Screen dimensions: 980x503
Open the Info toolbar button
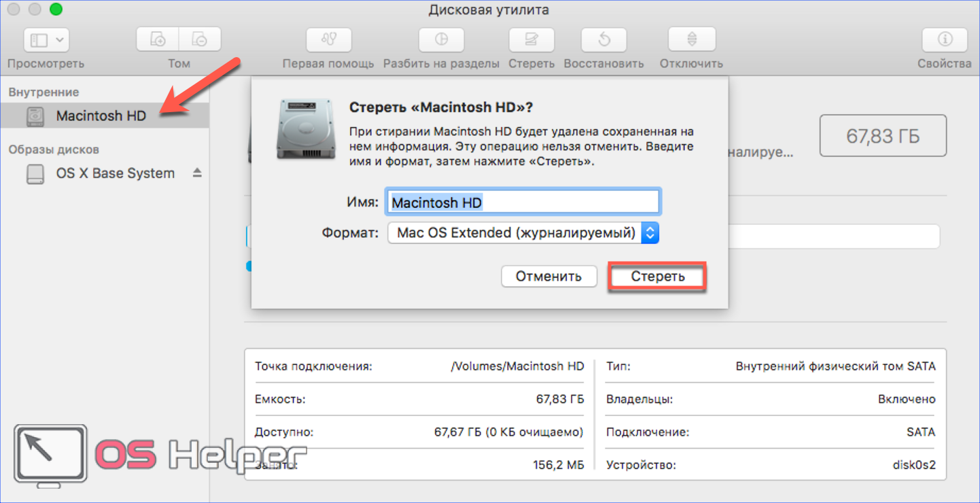pyautogui.click(x=944, y=40)
